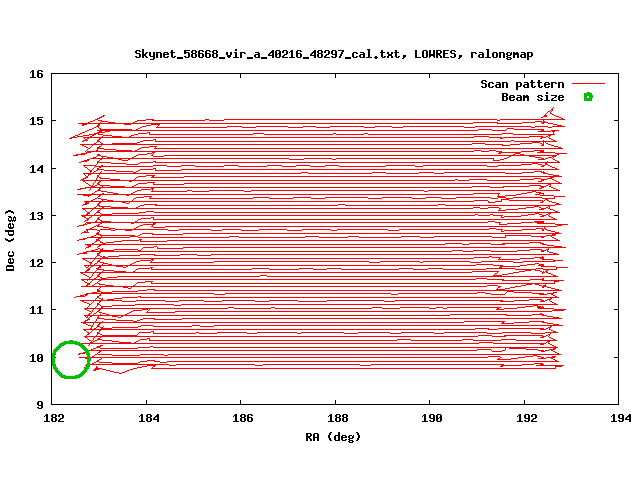Click the y-axis tick label 12
640x480 pixels.
click(36, 263)
